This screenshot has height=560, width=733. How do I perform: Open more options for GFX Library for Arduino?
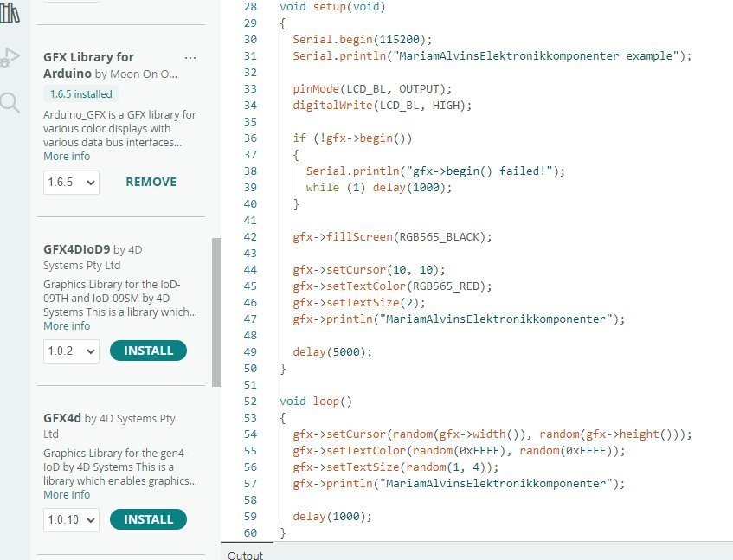coord(190,58)
